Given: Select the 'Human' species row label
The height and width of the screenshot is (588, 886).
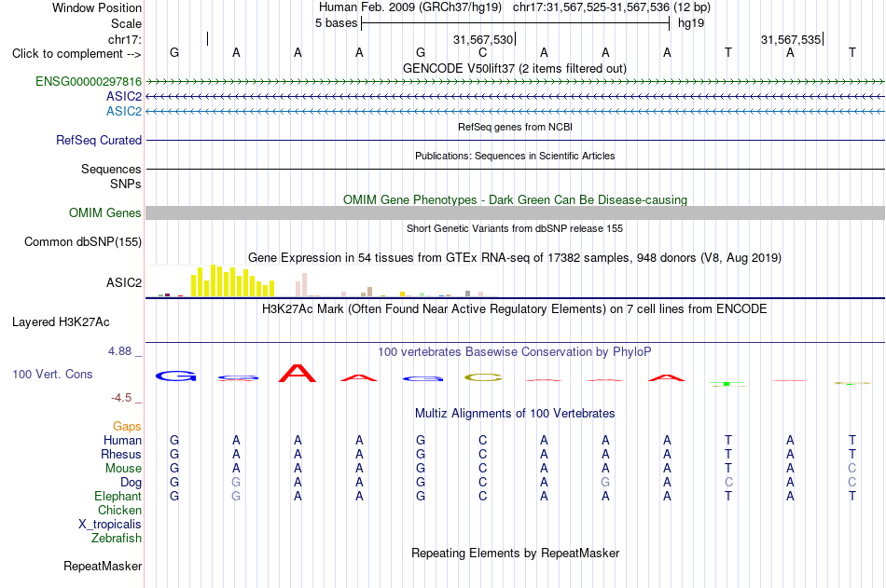Looking at the screenshot, I should [122, 441].
